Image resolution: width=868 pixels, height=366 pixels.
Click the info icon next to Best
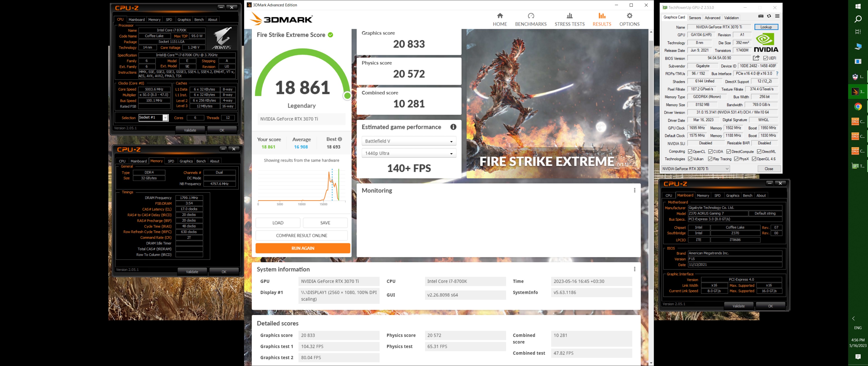click(x=340, y=139)
